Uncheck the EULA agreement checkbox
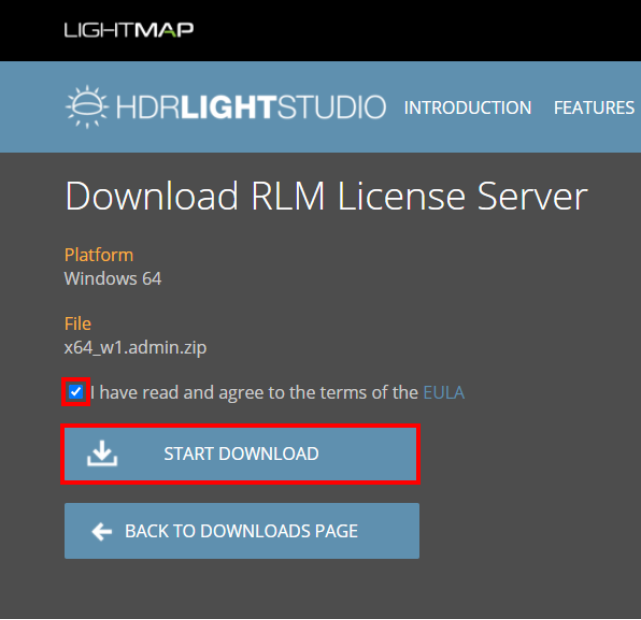641x620 pixels. point(76,392)
